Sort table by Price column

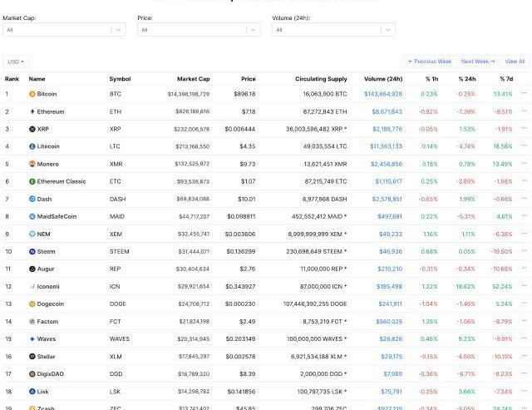[x=249, y=79]
